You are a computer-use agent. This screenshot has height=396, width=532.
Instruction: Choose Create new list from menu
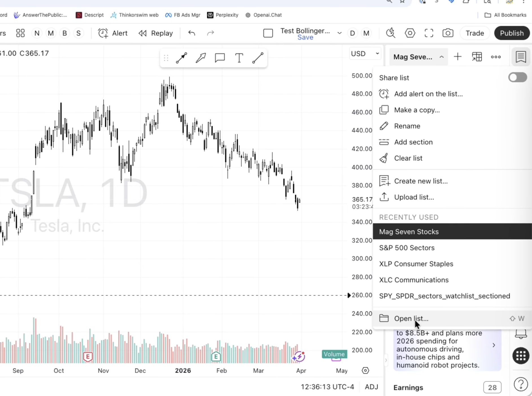coord(421,181)
